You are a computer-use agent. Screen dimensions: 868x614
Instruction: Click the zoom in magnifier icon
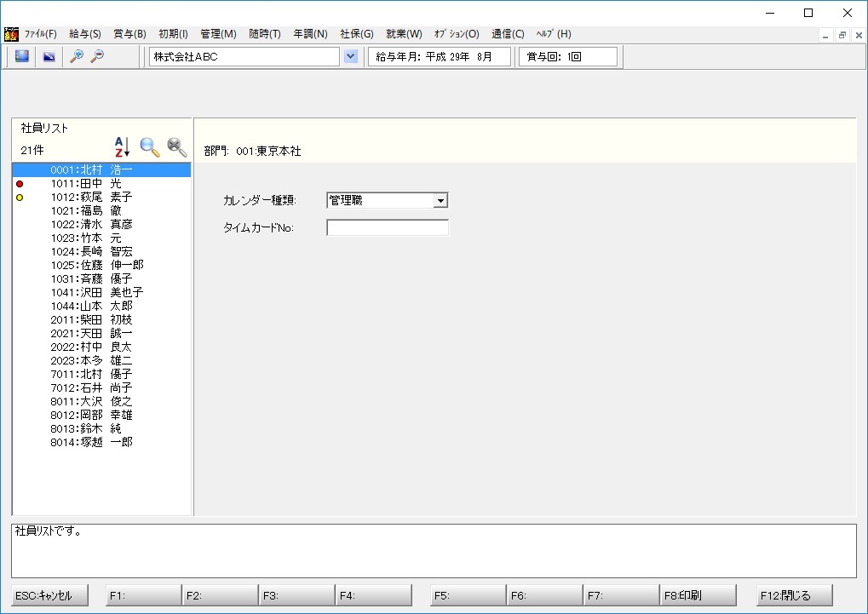pos(77,56)
